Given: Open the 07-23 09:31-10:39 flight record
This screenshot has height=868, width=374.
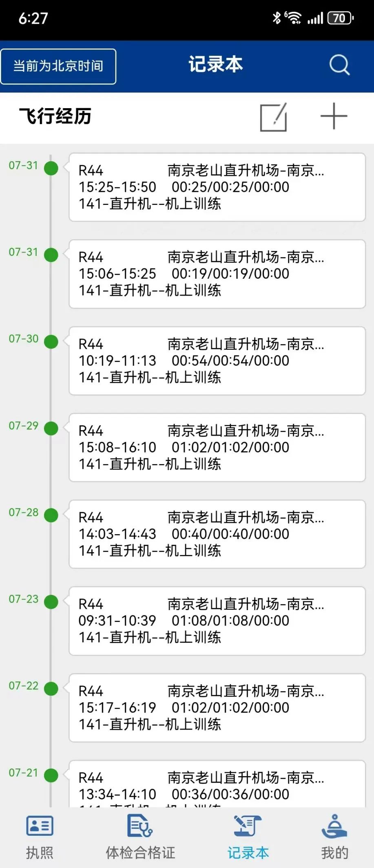Looking at the screenshot, I should [x=217, y=621].
